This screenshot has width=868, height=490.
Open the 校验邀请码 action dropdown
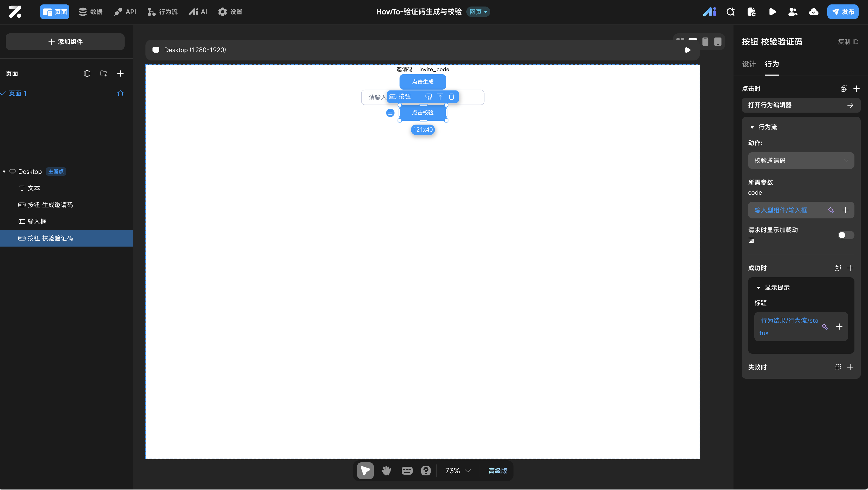[800, 160]
